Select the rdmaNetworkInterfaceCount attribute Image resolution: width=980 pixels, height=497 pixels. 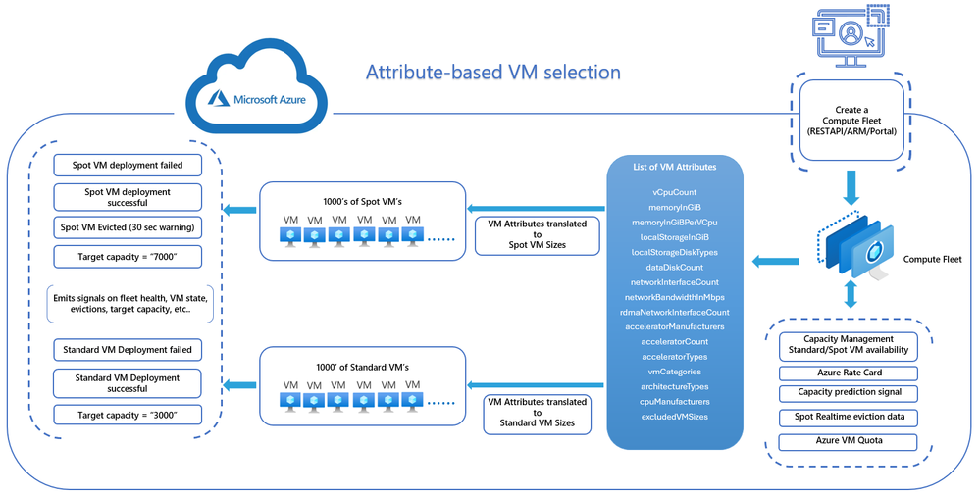coord(675,312)
